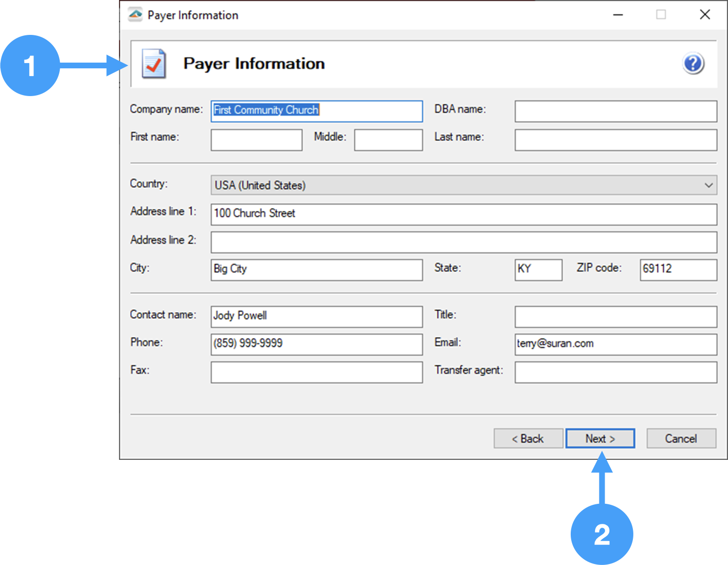Screen dimensions: 728x565
Task: Select the City field containing Big City
Action: [x=316, y=270]
